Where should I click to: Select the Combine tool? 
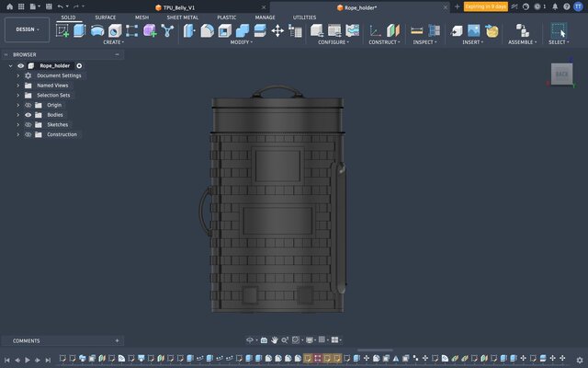243,30
